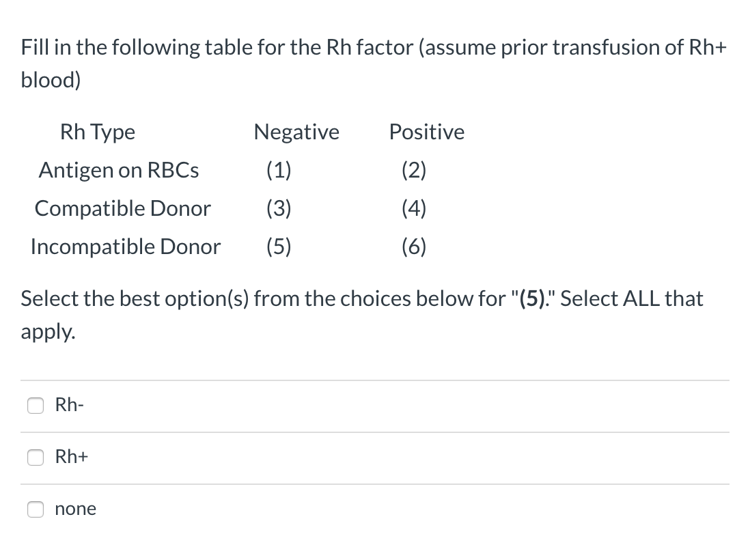The image size is (750, 560).
Task: Select the Rh+ option label
Action: (x=71, y=458)
